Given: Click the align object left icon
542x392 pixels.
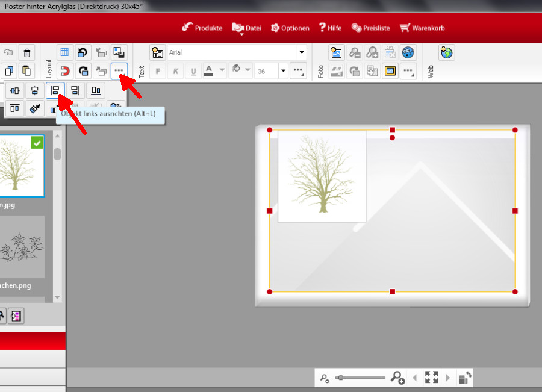Looking at the screenshot, I should [x=55, y=91].
